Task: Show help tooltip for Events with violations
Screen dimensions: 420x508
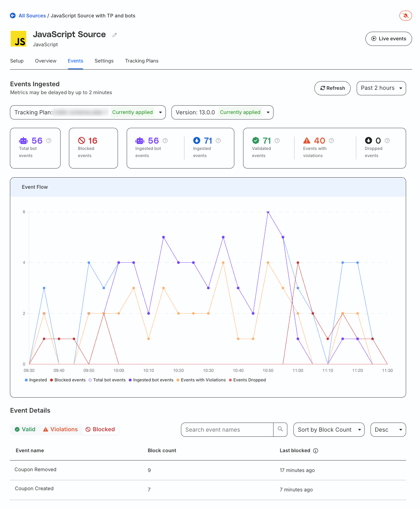Action: pyautogui.click(x=331, y=140)
